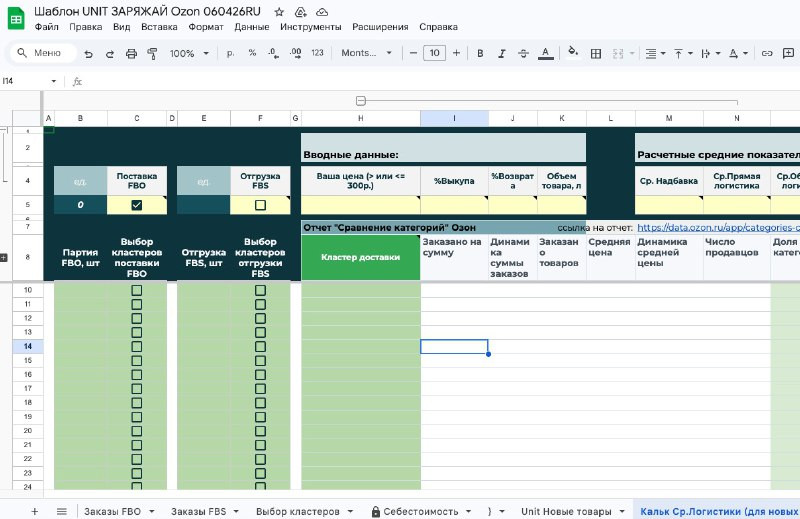The image size is (800, 519).
Task: Check the Отгрузка FBS checkbox
Action: (260, 205)
